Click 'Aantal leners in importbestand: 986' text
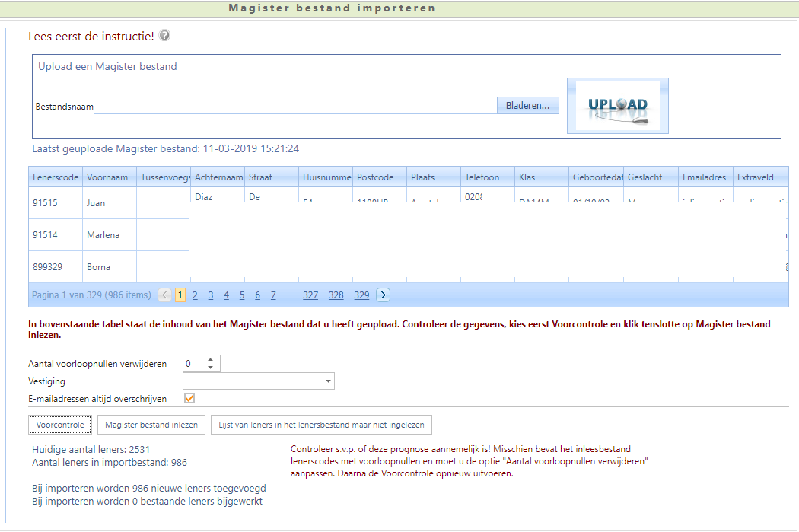This screenshot has height=532, width=799. (110, 462)
